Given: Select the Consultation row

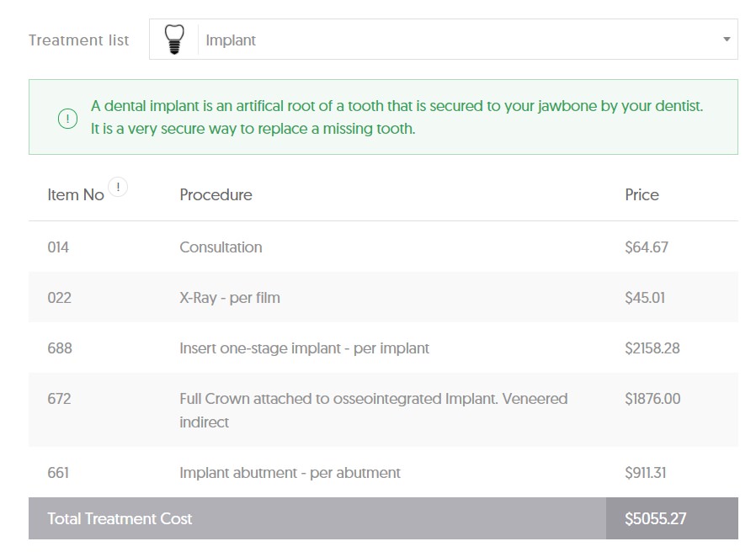Looking at the screenshot, I should click(383, 247).
